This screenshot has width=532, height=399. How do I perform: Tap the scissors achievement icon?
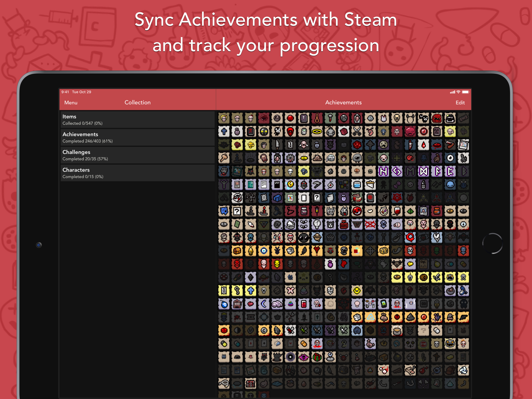(357, 132)
